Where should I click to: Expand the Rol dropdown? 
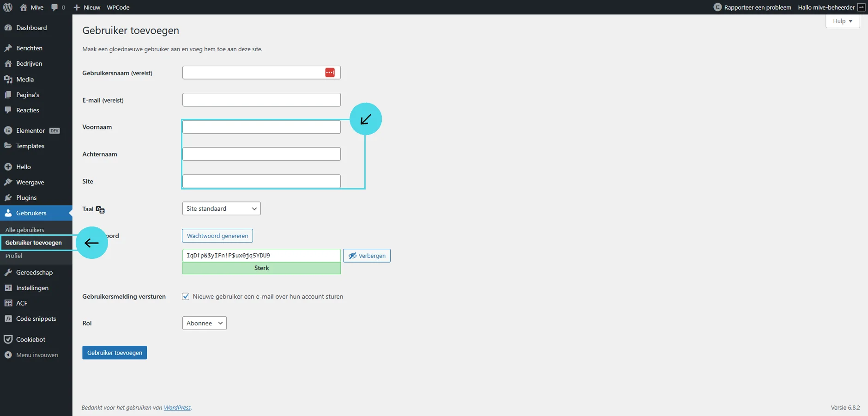(204, 324)
